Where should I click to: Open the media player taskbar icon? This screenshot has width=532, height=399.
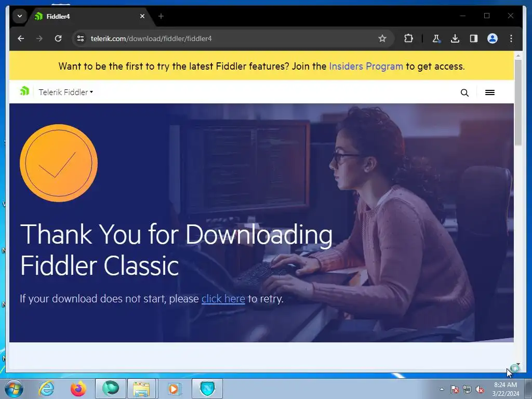click(175, 389)
